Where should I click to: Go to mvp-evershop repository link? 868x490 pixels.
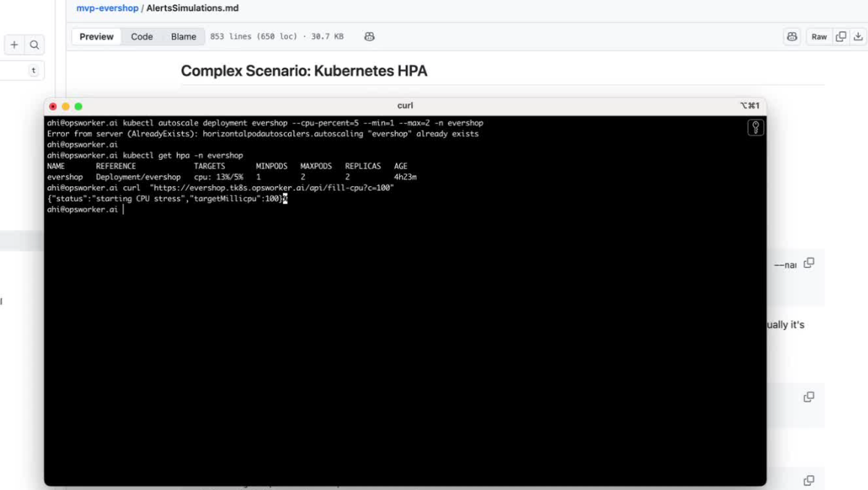pyautogui.click(x=107, y=8)
